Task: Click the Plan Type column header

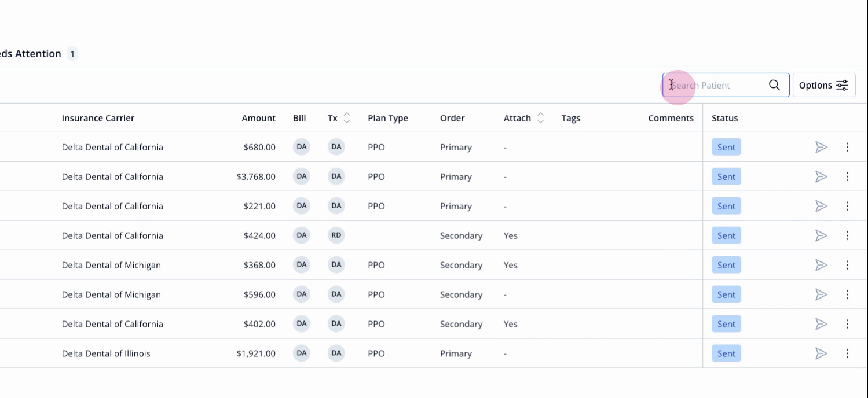Action: 388,118
